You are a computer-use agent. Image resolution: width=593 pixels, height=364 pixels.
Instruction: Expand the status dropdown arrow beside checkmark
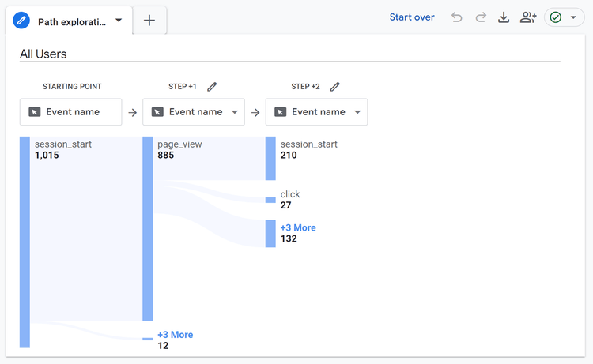573,17
